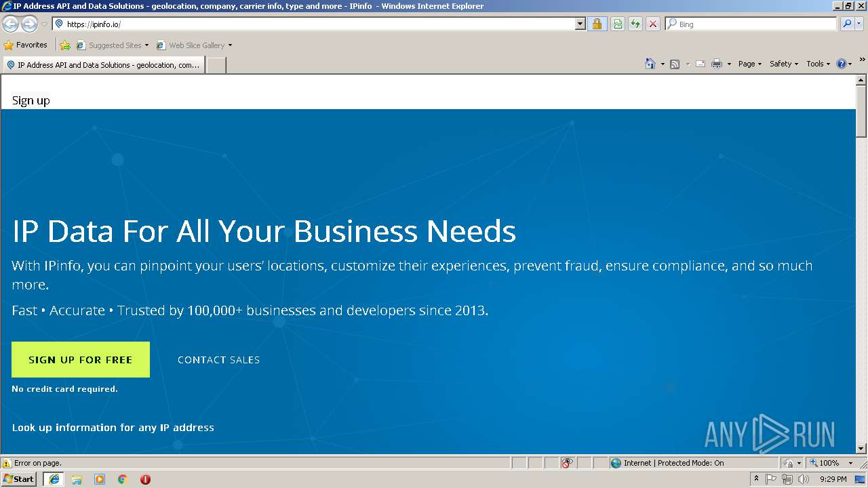
Task: Click the security padlock icon
Action: 597,24
